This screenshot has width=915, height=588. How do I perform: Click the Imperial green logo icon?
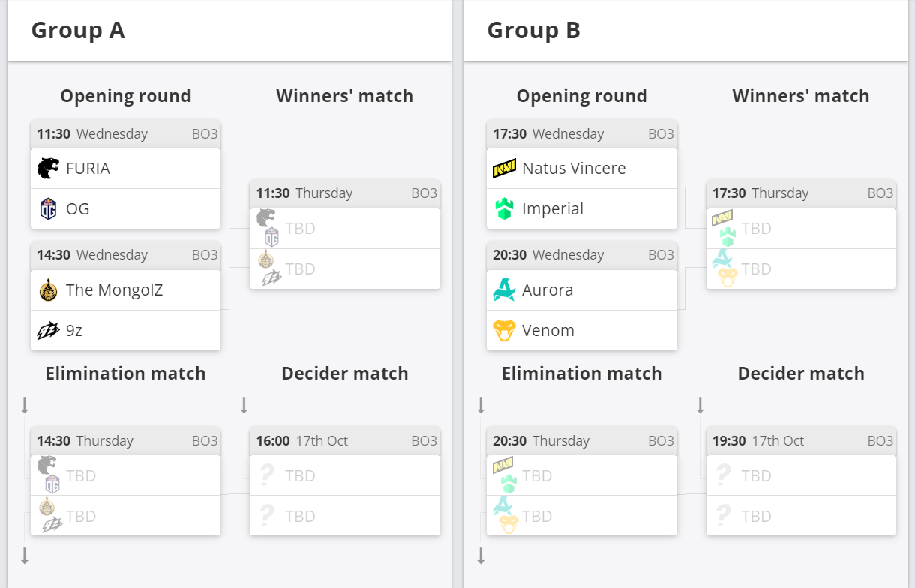pyautogui.click(x=504, y=209)
